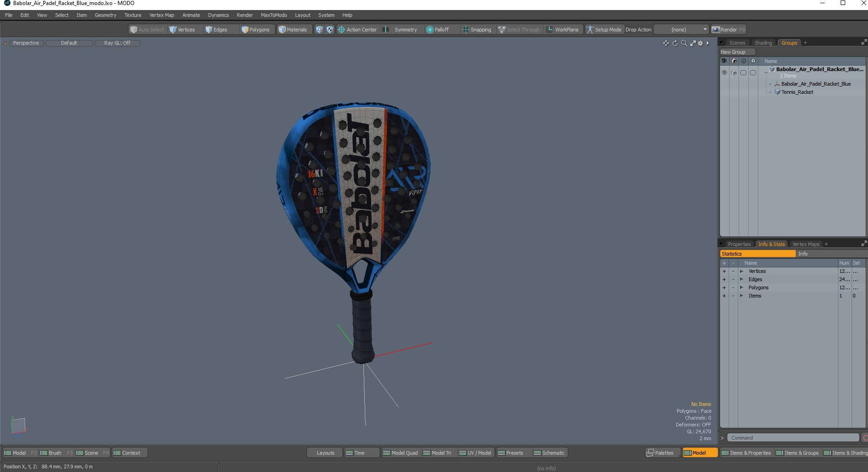Screen dimensions: 868x472
Task: Toggle render camera icon of Babolar group
Action: pos(734,72)
